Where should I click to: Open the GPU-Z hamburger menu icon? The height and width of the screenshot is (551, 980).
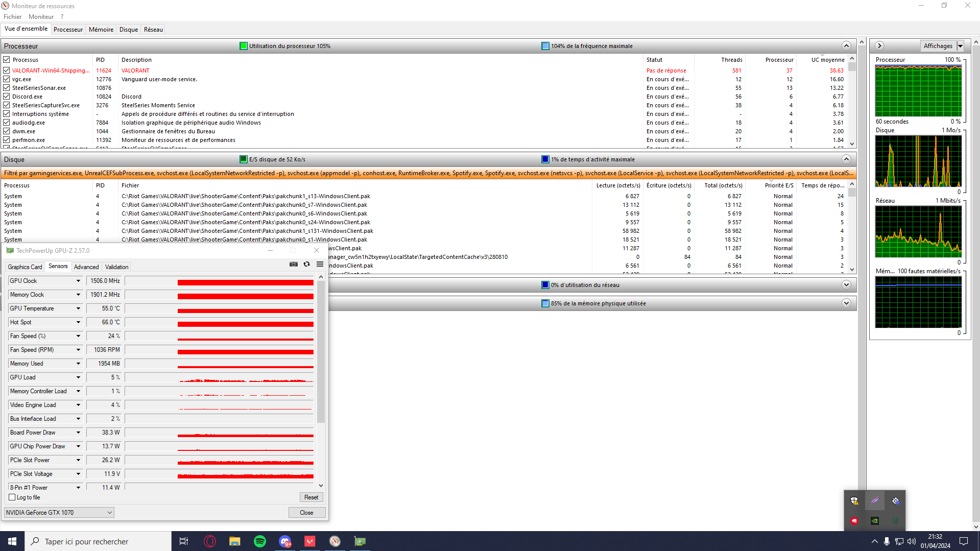pos(320,264)
